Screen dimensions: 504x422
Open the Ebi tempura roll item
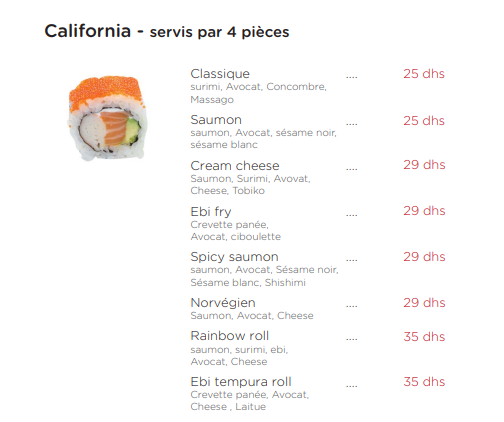pos(241,382)
